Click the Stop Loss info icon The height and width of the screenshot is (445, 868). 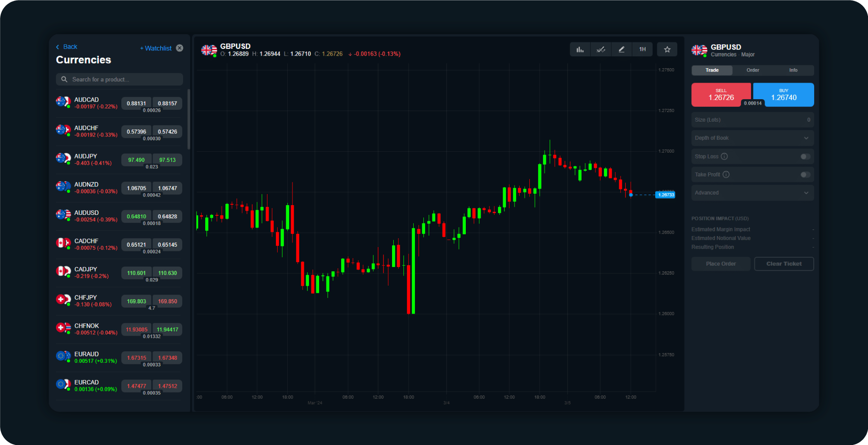click(x=724, y=156)
